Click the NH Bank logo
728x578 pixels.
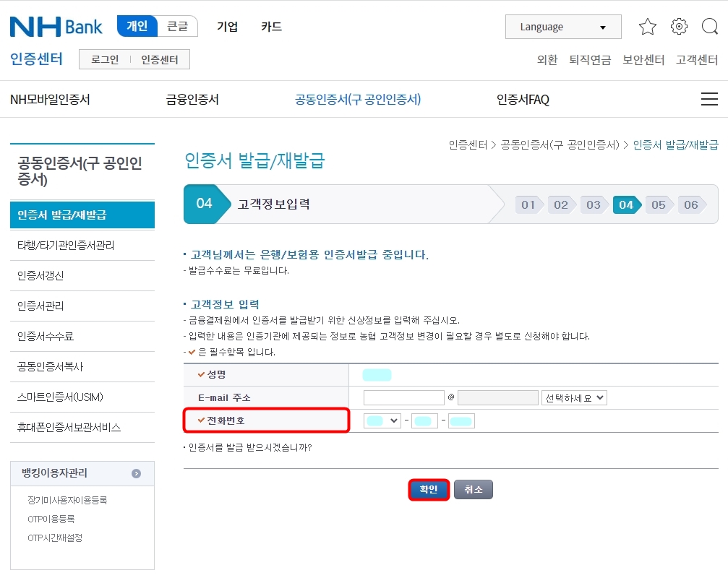coord(56,26)
